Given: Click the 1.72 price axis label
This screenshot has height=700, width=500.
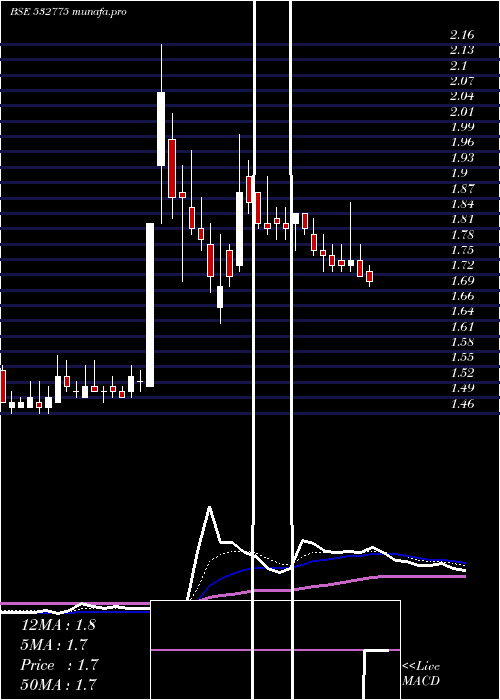Looking at the screenshot, I should click(462, 266).
